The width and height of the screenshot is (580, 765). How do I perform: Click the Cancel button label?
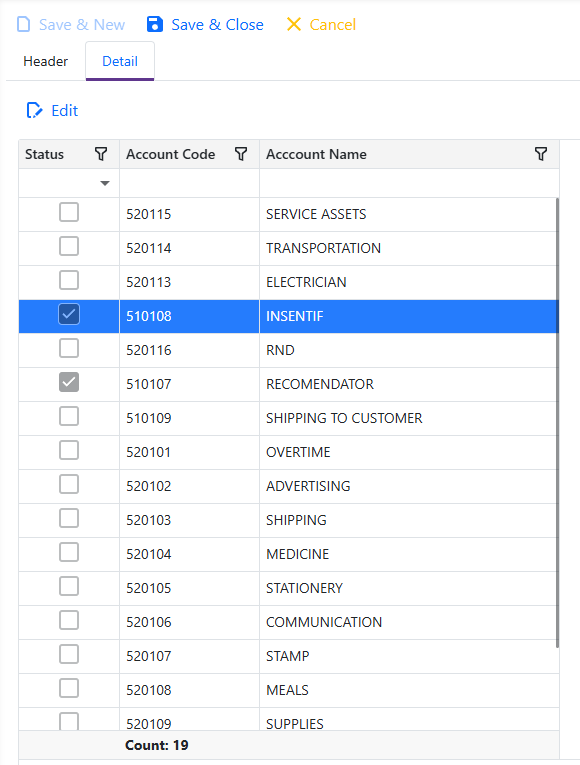333,24
